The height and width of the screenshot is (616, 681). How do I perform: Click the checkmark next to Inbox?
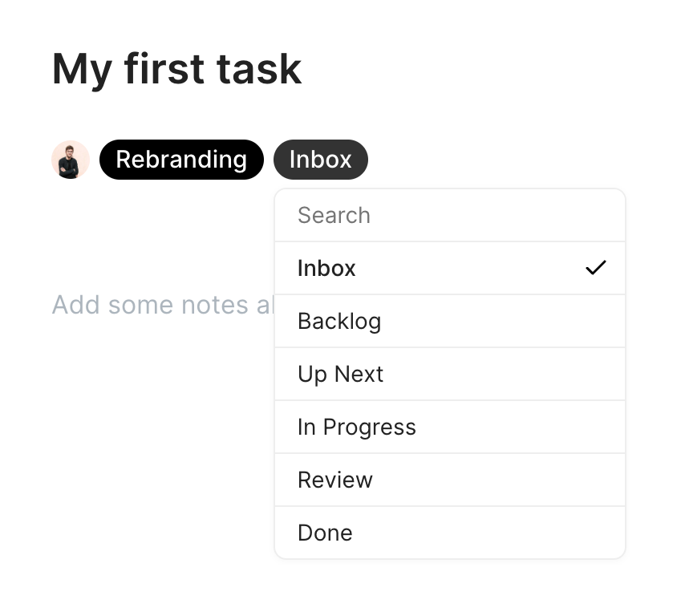(596, 267)
